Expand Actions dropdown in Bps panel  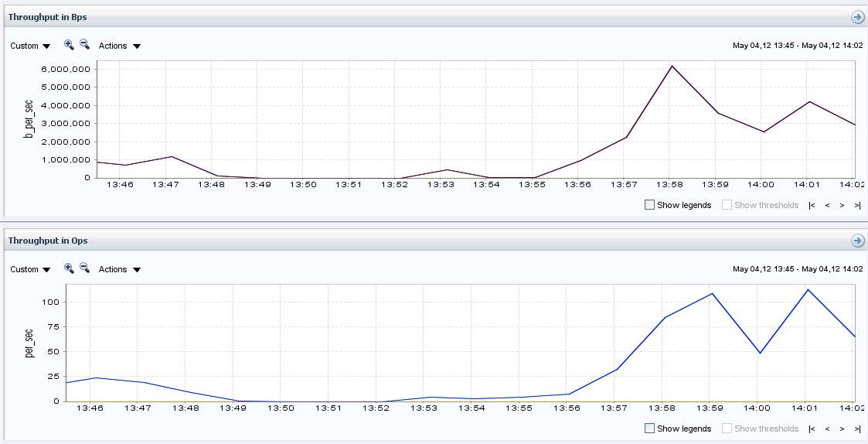coord(119,46)
